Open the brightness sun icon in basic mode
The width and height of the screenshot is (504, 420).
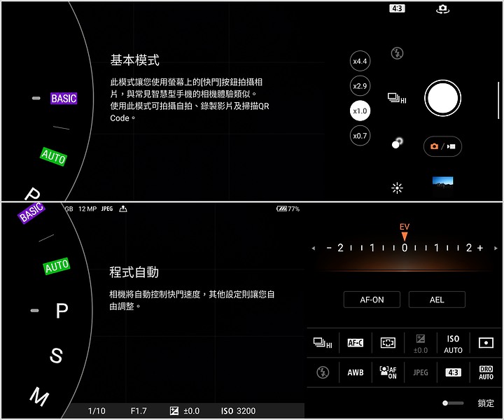tap(397, 188)
